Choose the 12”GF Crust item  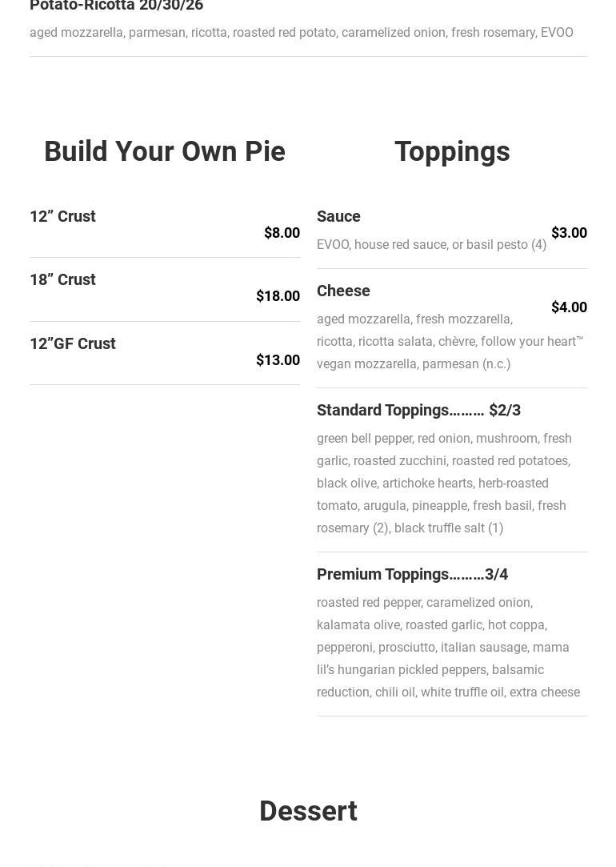[73, 343]
